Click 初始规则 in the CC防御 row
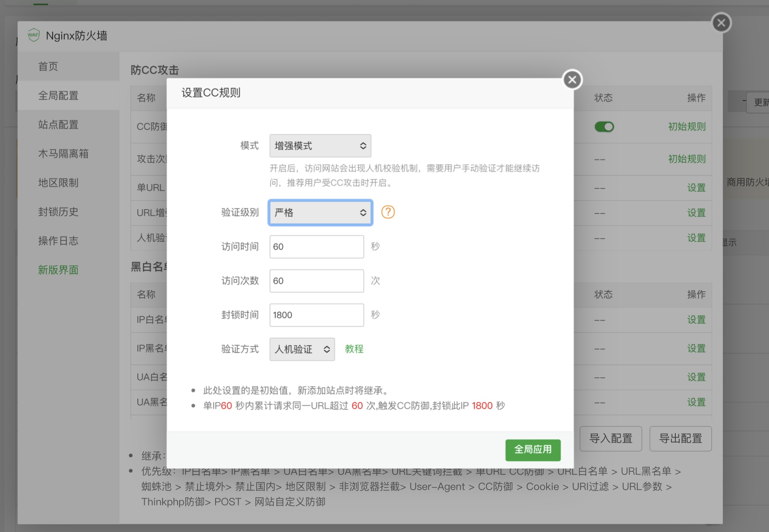The height and width of the screenshot is (532, 769). click(687, 127)
